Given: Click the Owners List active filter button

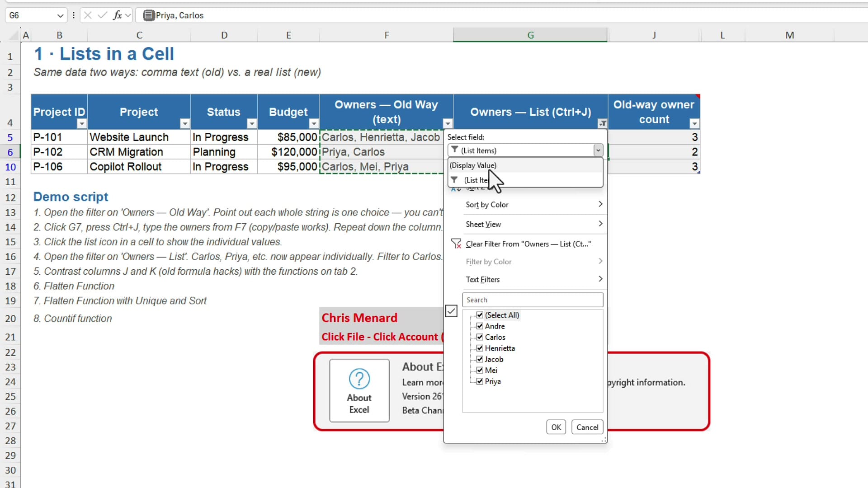Looking at the screenshot, I should [x=603, y=123].
